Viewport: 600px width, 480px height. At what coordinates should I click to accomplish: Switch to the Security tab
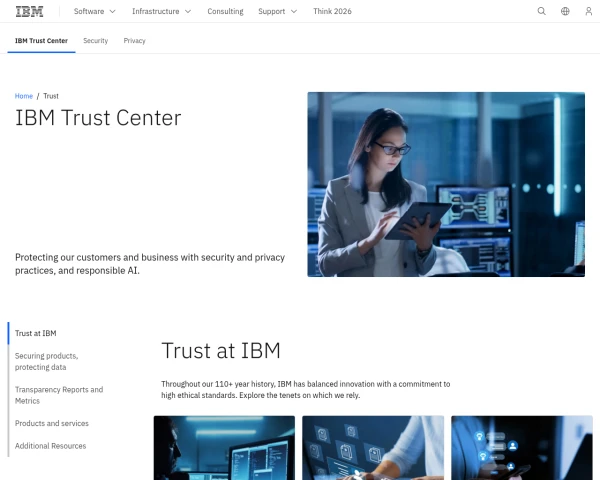pyautogui.click(x=96, y=41)
